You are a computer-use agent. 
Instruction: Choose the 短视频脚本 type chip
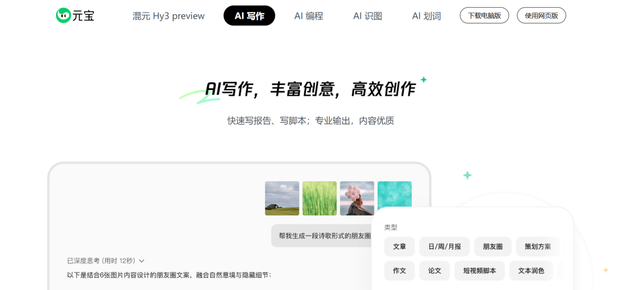coord(479,271)
